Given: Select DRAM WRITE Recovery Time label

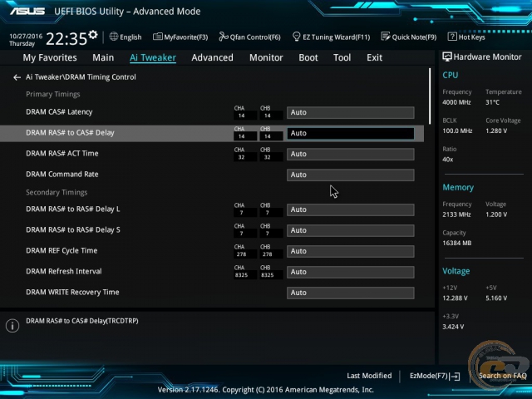Looking at the screenshot, I should tap(72, 292).
